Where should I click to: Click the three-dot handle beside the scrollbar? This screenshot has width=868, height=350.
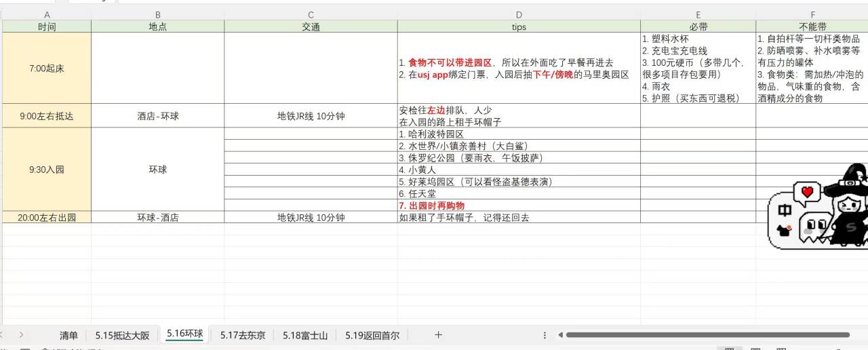click(545, 335)
